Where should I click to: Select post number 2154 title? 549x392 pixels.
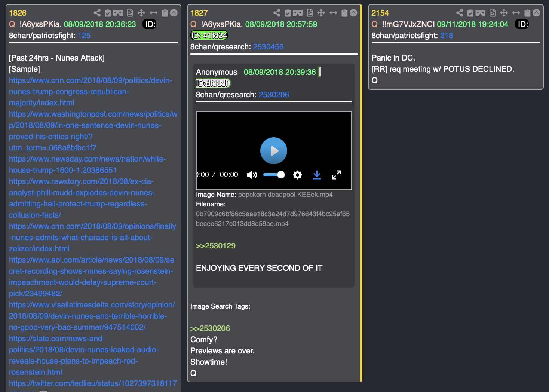click(380, 13)
